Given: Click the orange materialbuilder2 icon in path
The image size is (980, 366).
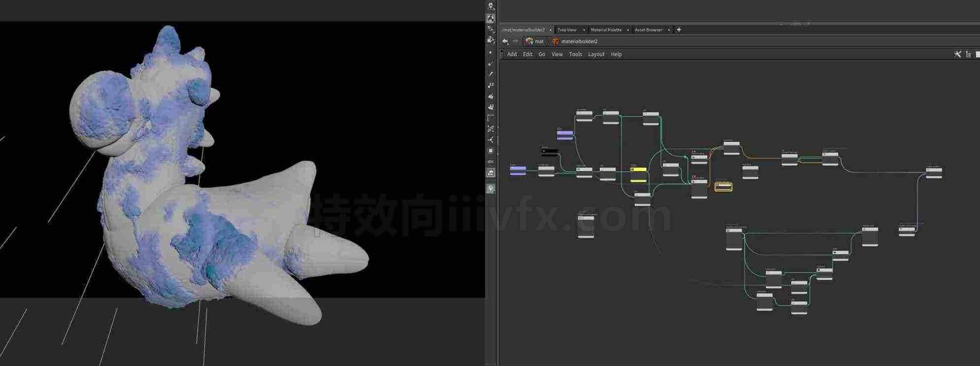Looking at the screenshot, I should tap(555, 41).
